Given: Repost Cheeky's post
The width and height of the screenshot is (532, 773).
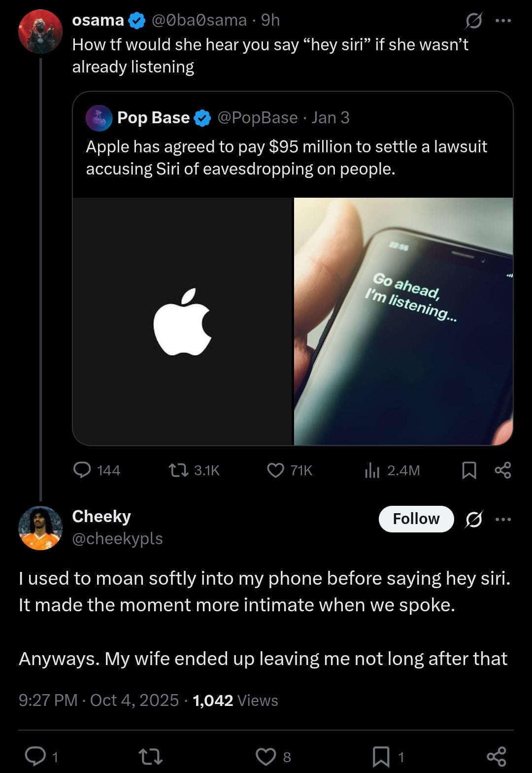Looking at the screenshot, I should coord(151,756).
